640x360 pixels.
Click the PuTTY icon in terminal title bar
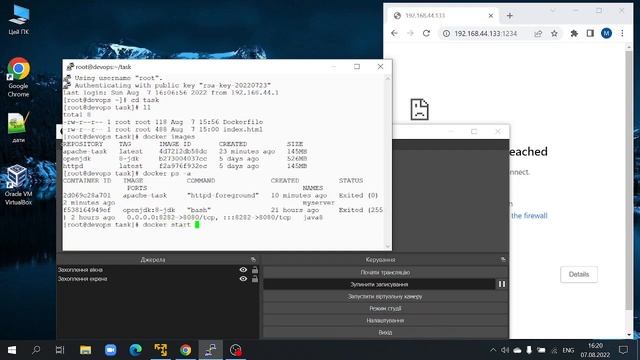[70, 67]
